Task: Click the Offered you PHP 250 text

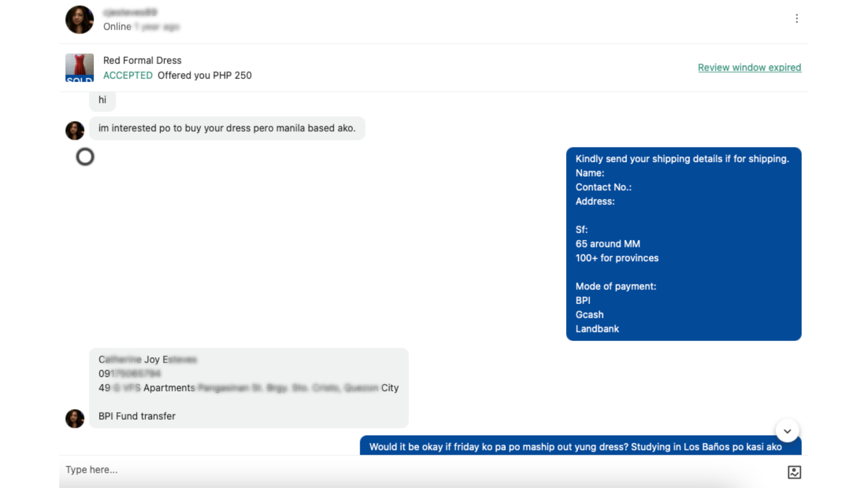Action: pos(204,75)
